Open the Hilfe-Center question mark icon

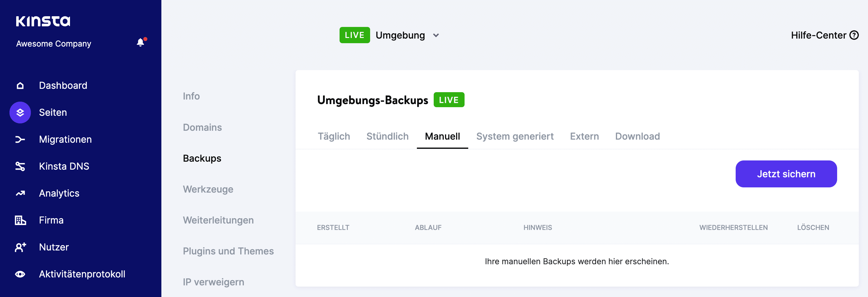[x=854, y=35]
